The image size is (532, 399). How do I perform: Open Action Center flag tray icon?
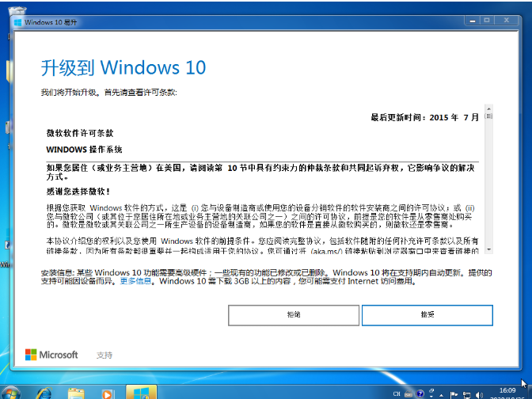[x=453, y=393]
